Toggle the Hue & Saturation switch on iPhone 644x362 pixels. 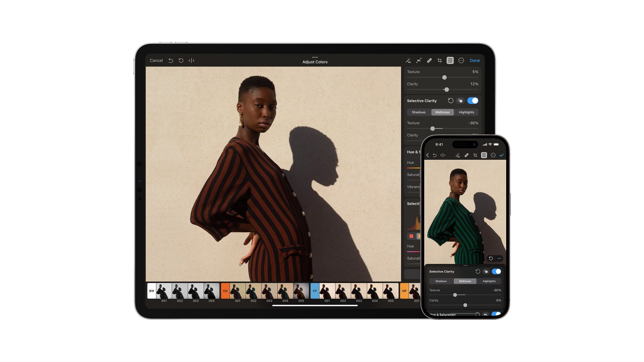click(496, 314)
